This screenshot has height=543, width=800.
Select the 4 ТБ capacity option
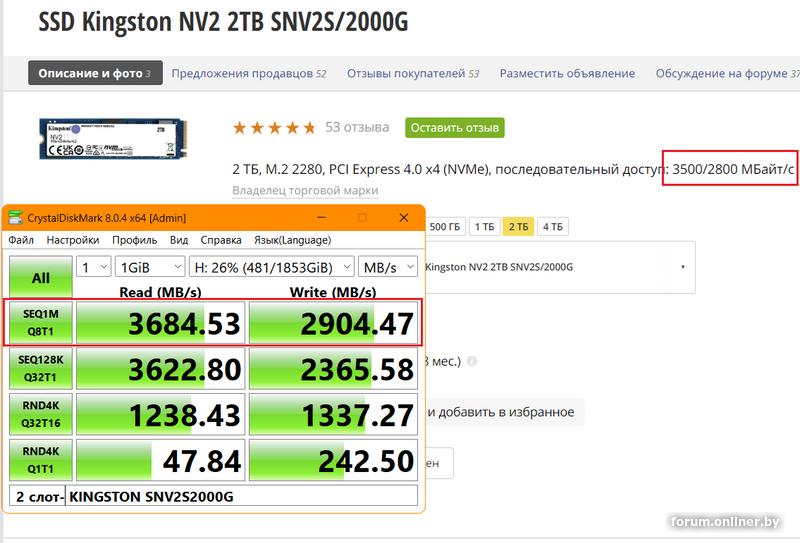[x=553, y=227]
